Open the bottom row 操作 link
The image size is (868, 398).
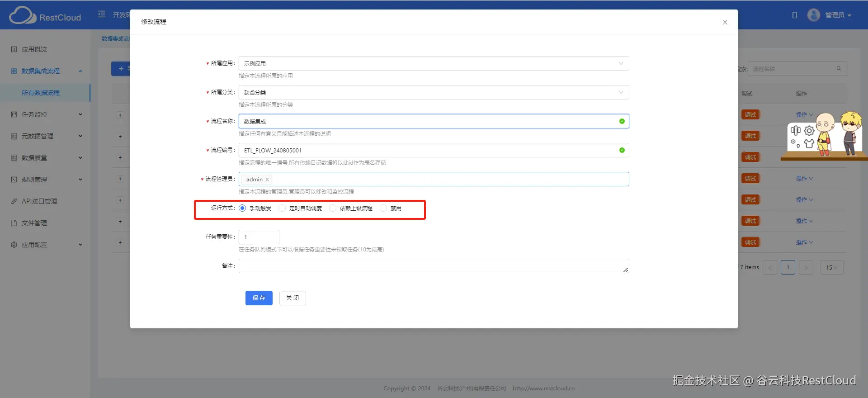click(804, 242)
